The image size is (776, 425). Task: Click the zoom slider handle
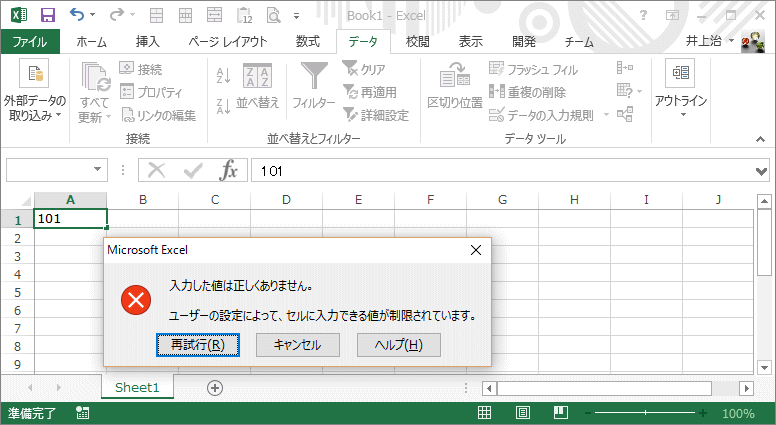(x=645, y=413)
